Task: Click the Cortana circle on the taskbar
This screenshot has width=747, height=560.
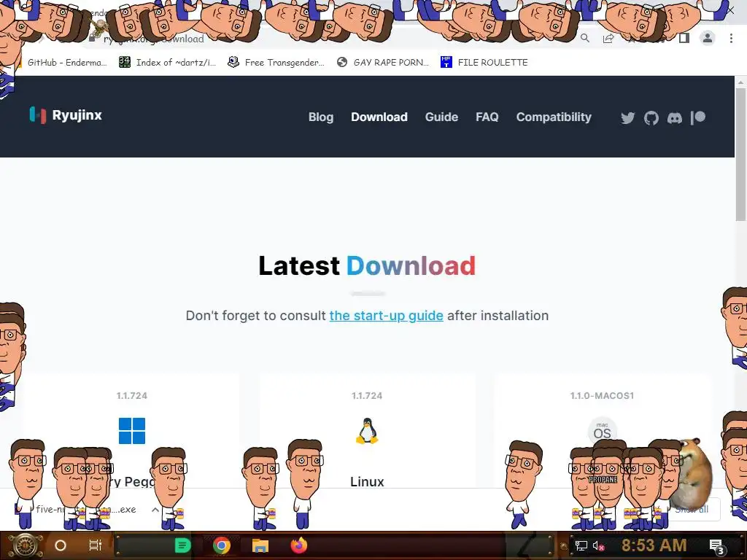Action: tap(61, 545)
